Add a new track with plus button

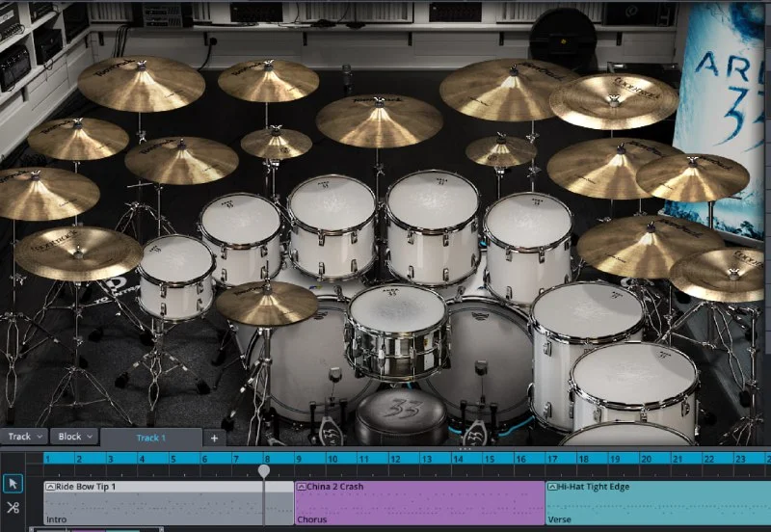tap(214, 438)
